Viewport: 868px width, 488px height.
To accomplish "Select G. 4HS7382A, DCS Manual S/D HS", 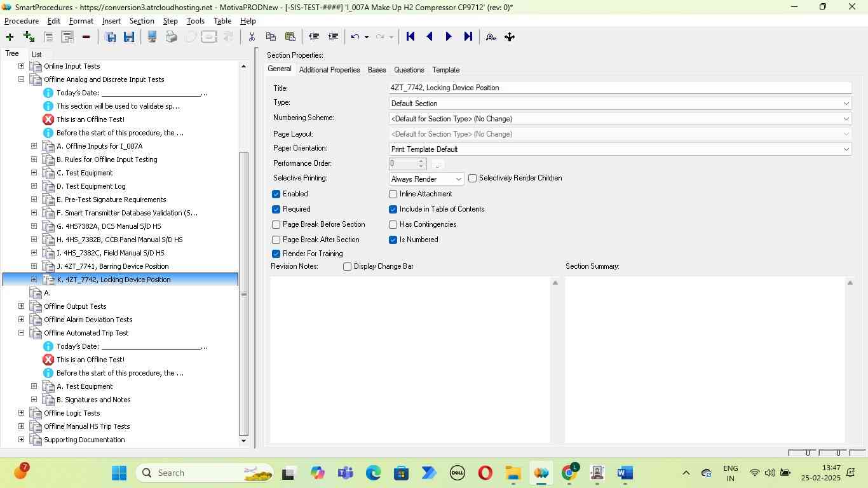I will (x=109, y=226).
